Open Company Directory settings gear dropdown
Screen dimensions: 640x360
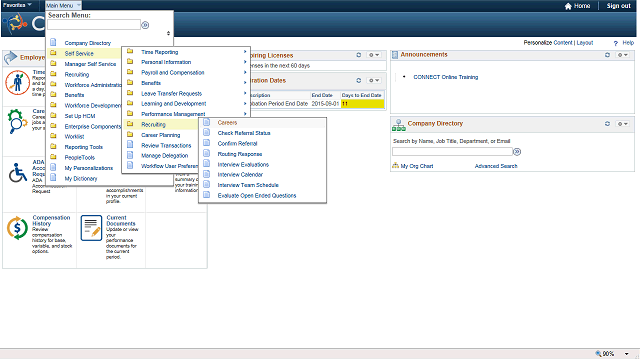(x=622, y=124)
